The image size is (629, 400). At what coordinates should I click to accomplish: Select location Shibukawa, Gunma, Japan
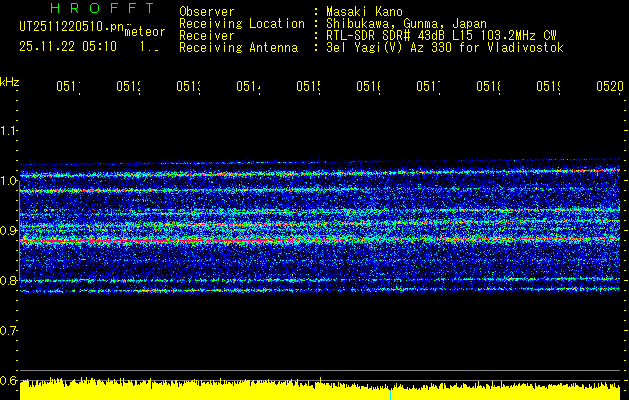[x=406, y=24]
